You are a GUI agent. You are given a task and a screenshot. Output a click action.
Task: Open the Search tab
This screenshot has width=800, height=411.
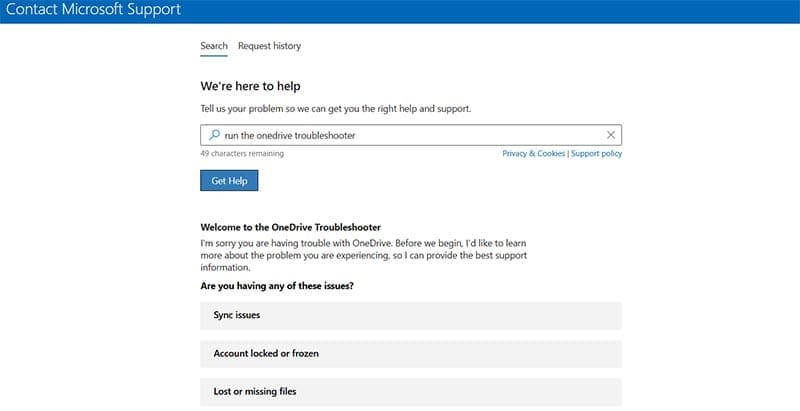(x=214, y=46)
